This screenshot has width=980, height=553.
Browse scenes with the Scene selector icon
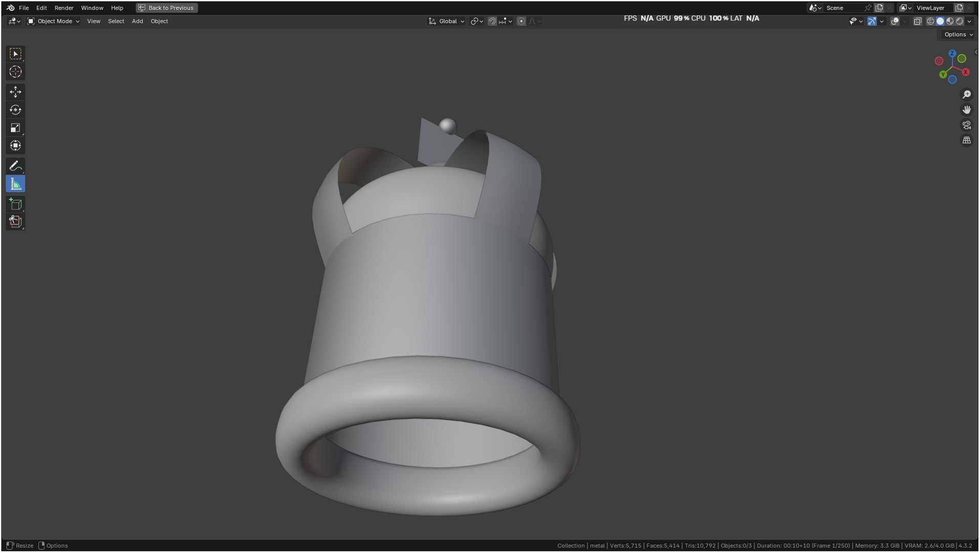(x=815, y=8)
